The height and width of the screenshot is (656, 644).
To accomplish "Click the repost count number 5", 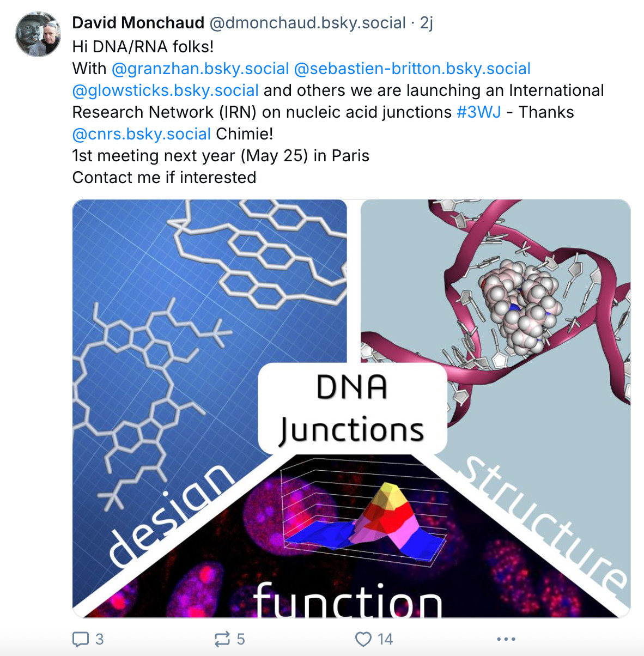I will click(241, 639).
